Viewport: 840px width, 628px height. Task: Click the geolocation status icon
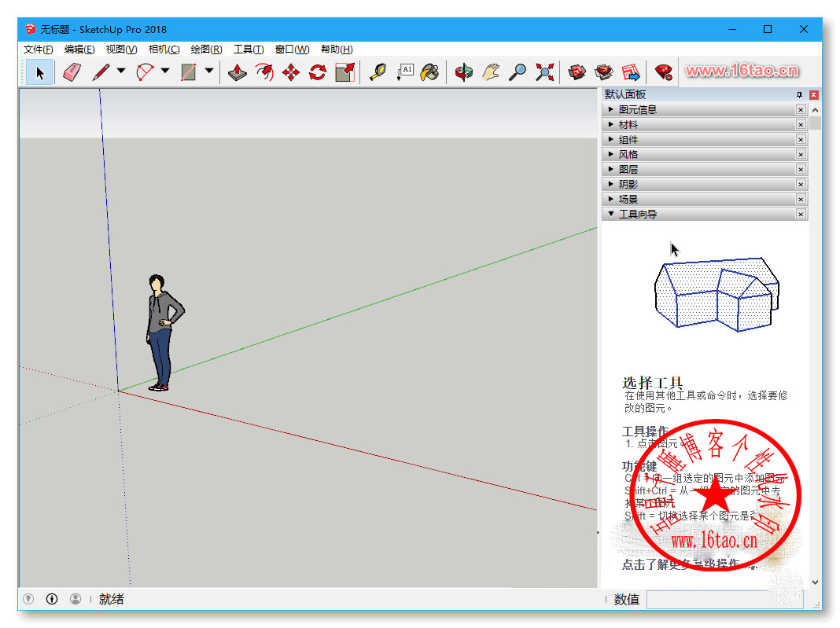[28, 599]
